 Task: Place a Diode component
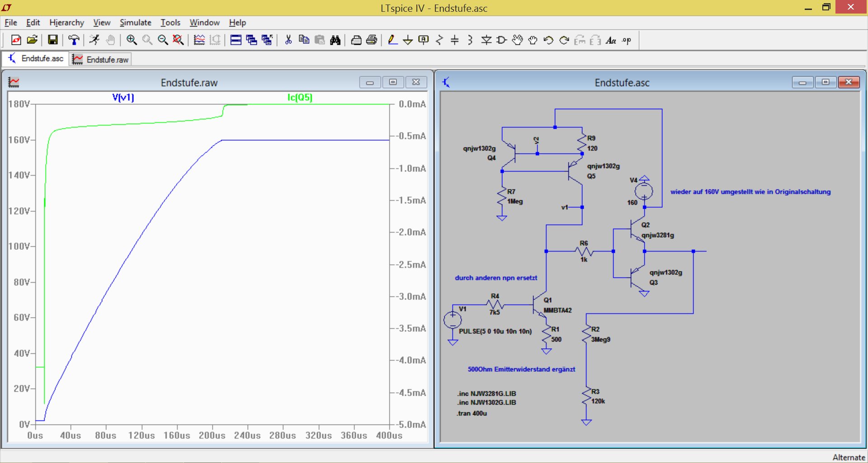pyautogui.click(x=486, y=40)
